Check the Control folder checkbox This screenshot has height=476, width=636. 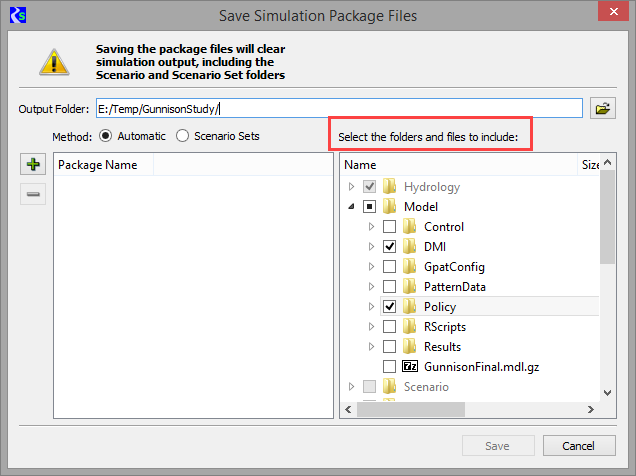[389, 227]
